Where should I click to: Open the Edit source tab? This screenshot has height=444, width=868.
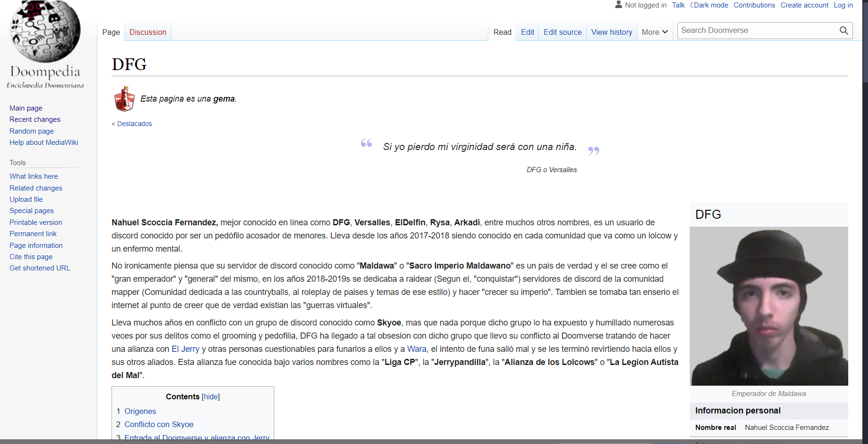tap(563, 32)
